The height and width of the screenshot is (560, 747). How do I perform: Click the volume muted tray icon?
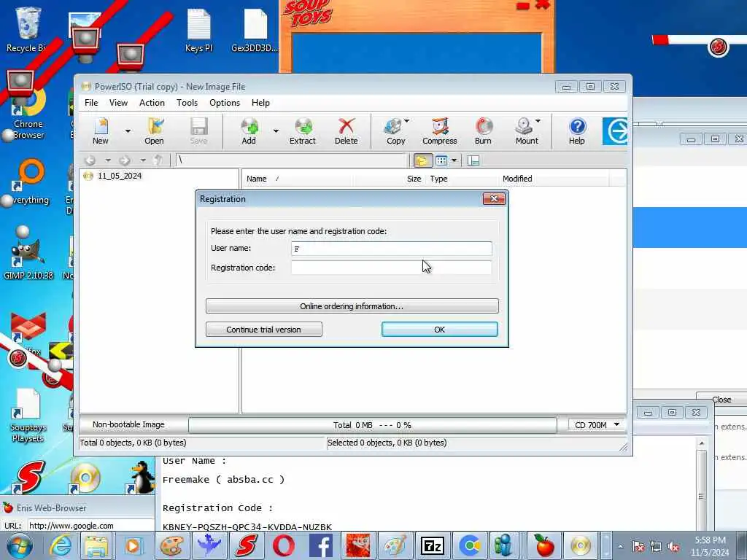pos(673,547)
